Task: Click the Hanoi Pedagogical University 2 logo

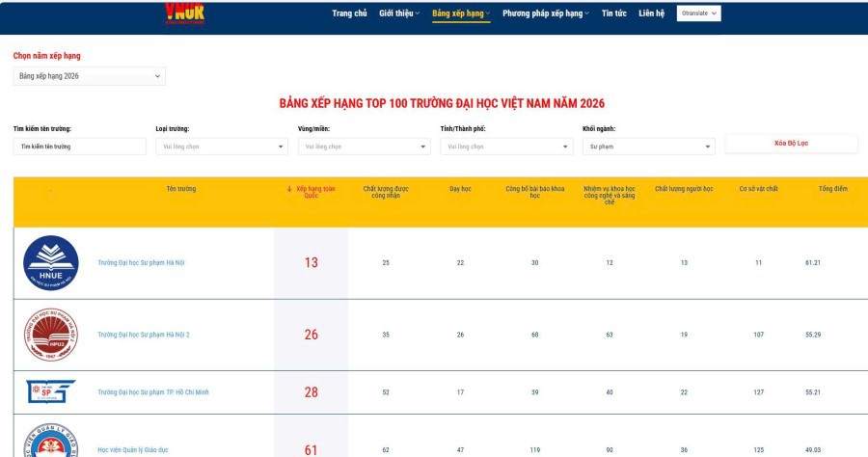Action: (51, 335)
